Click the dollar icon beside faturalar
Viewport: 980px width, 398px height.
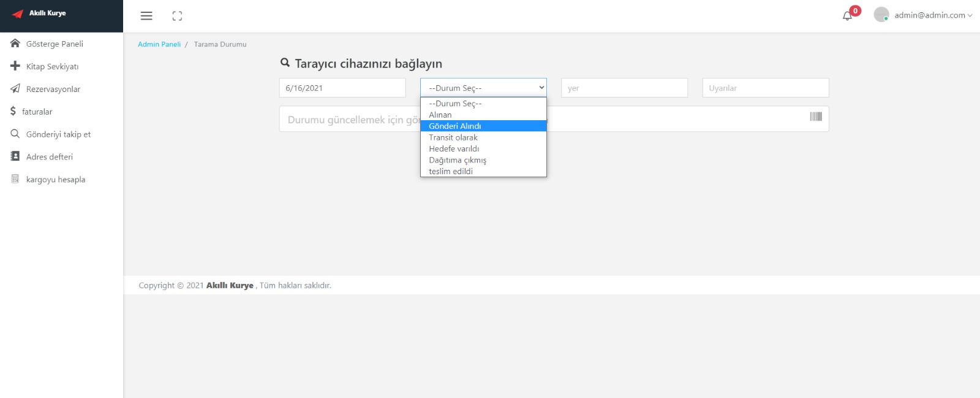click(x=13, y=111)
